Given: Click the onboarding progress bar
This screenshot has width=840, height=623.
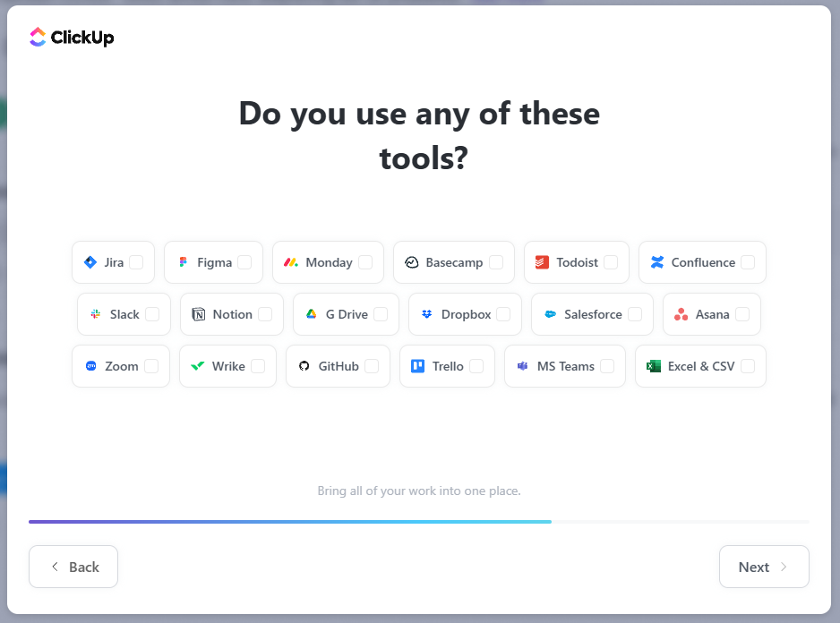Looking at the screenshot, I should [419, 521].
